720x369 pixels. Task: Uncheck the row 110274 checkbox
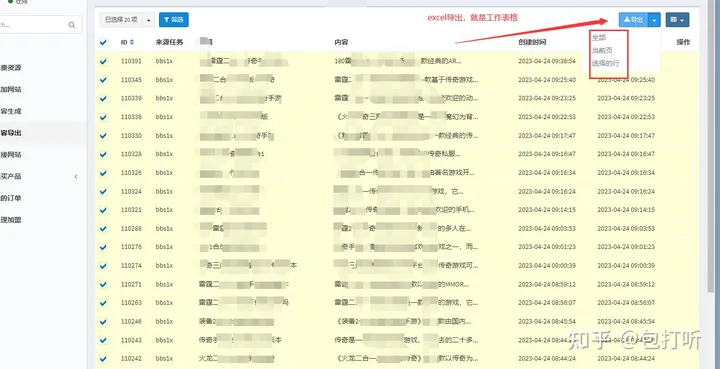tap(103, 266)
